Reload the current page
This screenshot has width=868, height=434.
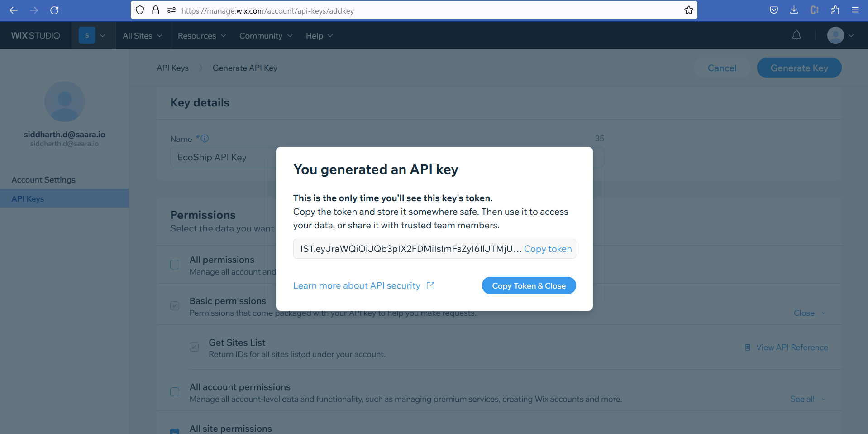pyautogui.click(x=54, y=10)
